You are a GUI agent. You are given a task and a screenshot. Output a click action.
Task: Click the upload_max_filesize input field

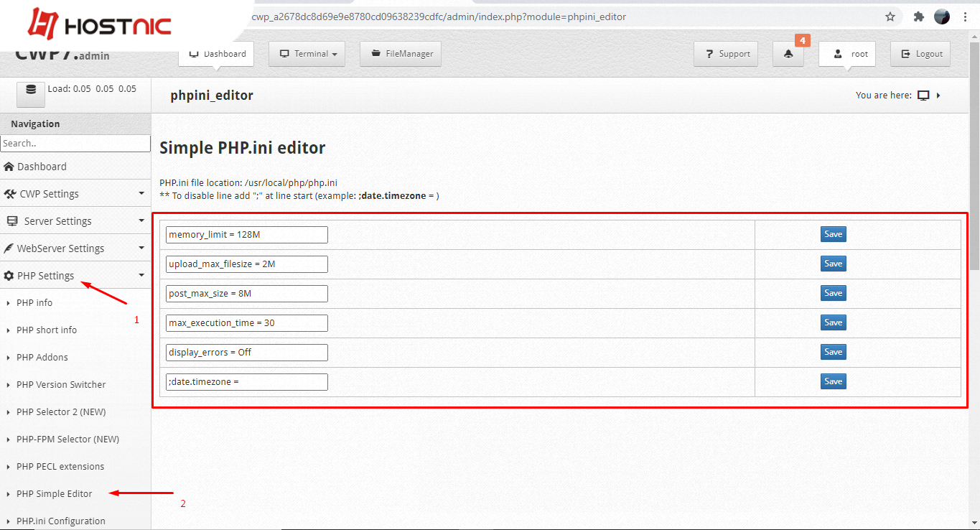click(246, 264)
